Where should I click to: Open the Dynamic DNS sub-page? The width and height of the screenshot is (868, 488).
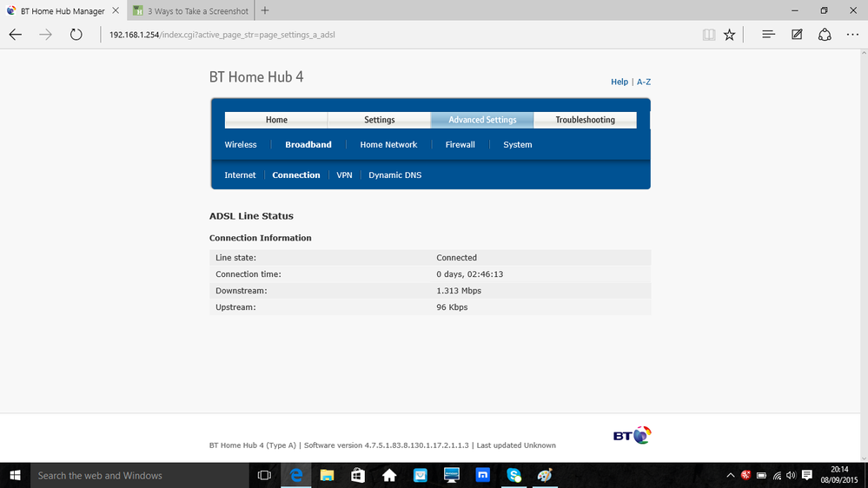point(394,175)
